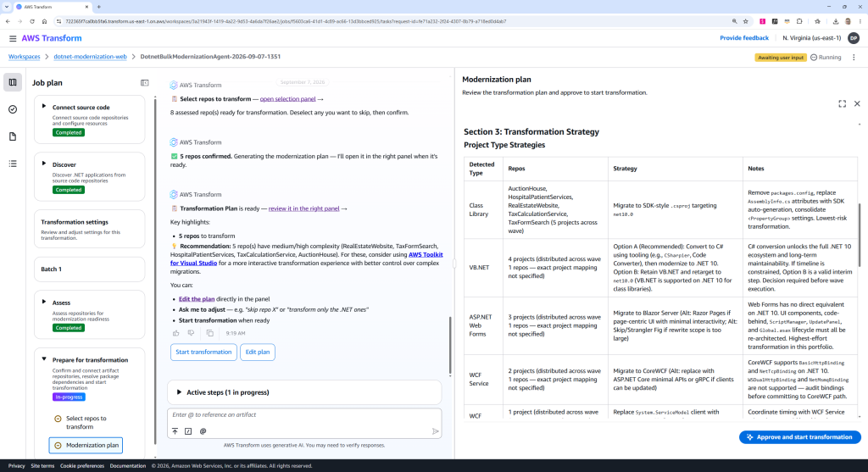Open the Site terms footer link
The image size is (868, 472).
click(42, 466)
